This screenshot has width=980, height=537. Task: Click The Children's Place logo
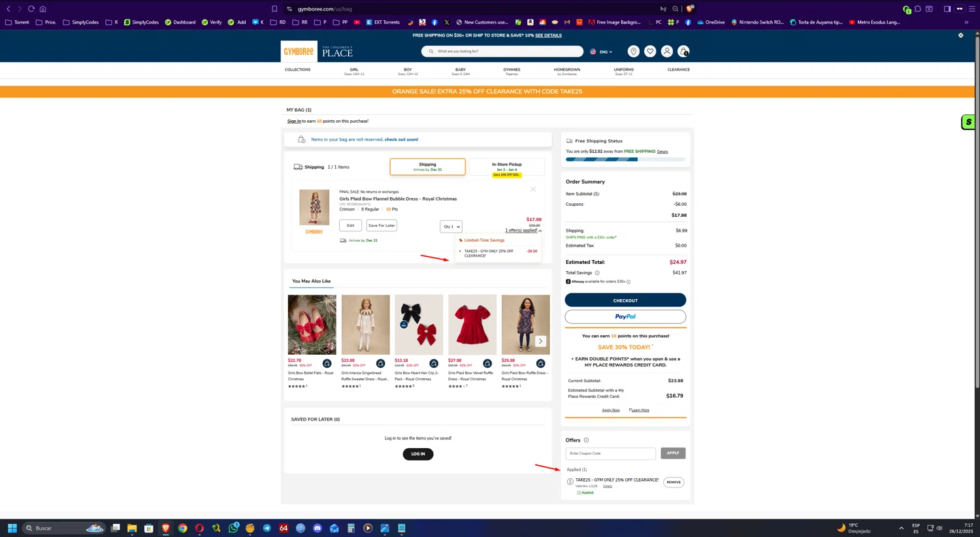point(337,52)
